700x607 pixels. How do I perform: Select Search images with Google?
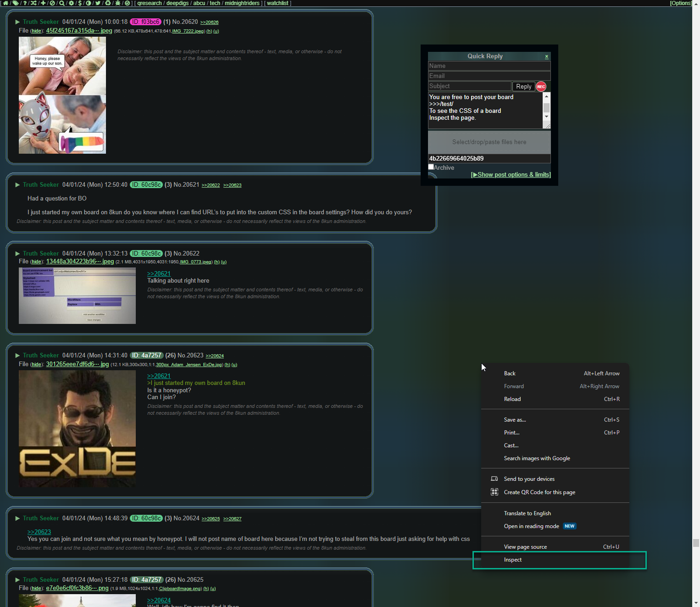point(555,458)
